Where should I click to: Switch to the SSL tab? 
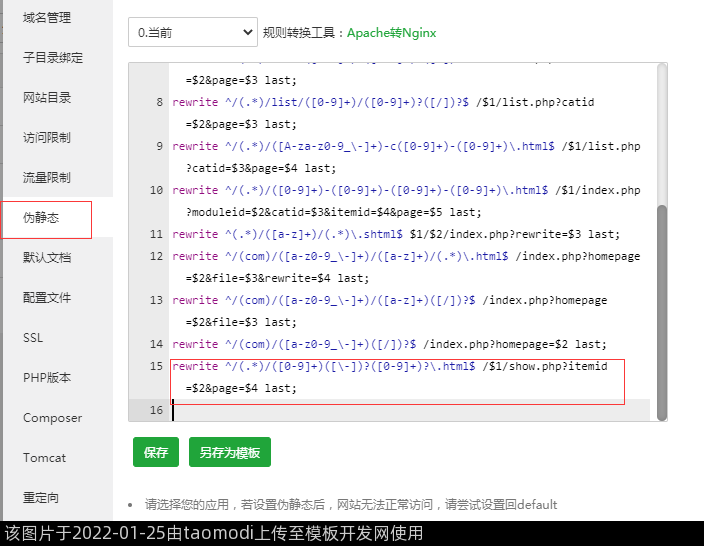click(33, 338)
